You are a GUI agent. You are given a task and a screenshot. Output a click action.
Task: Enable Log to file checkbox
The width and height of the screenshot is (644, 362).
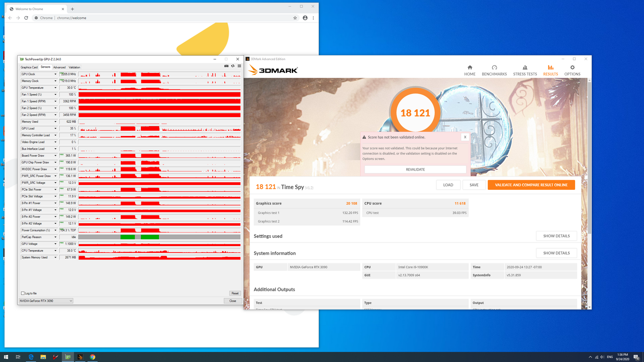tap(23, 293)
